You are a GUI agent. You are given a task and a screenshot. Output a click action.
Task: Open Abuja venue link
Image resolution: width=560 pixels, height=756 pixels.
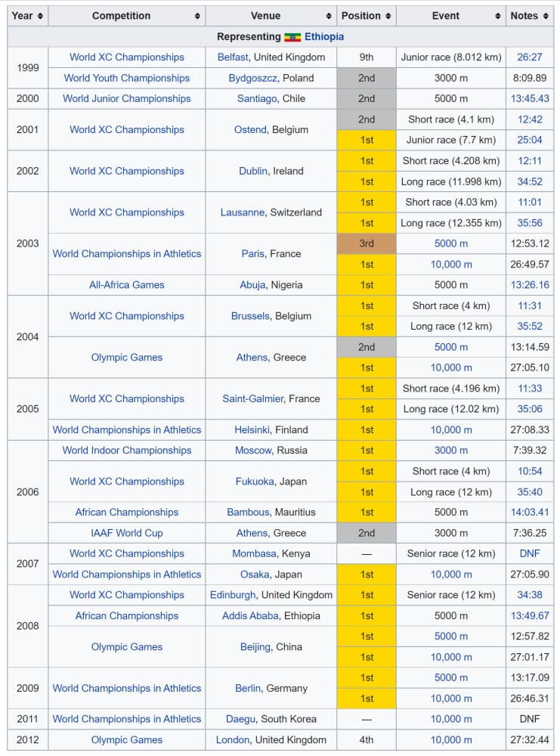[252, 285]
